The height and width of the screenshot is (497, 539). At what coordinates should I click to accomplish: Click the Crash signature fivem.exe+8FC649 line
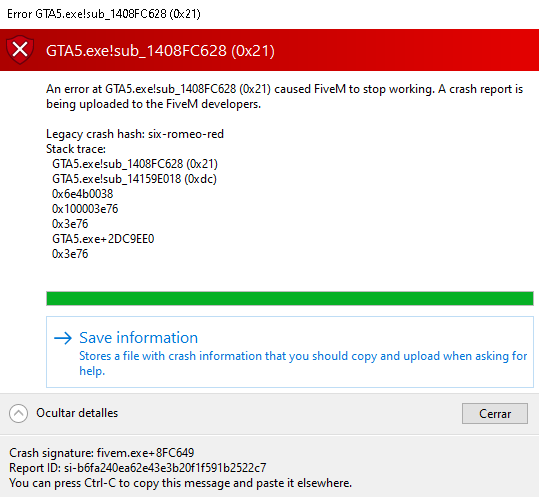tap(102, 453)
